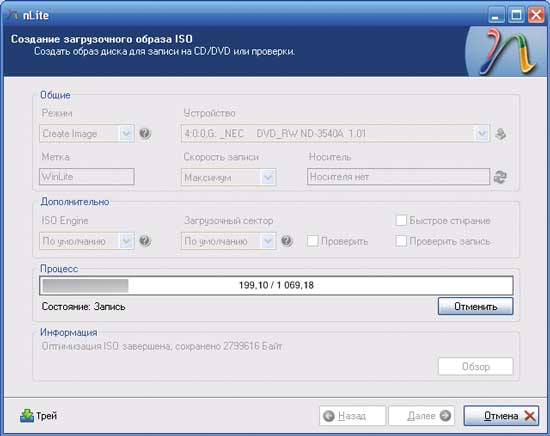
Task: Click the Оптимизация ISO завершена info text
Action: coord(162,346)
